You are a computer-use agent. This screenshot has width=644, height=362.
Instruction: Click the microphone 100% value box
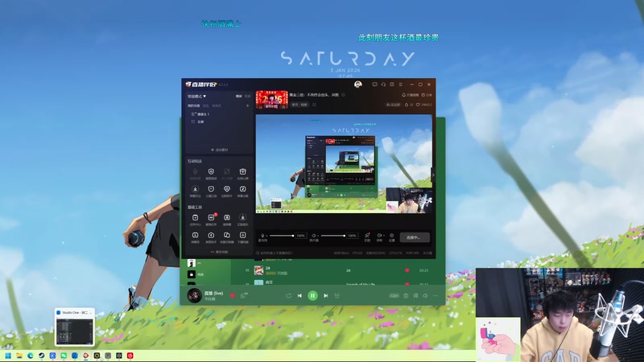[300, 236]
